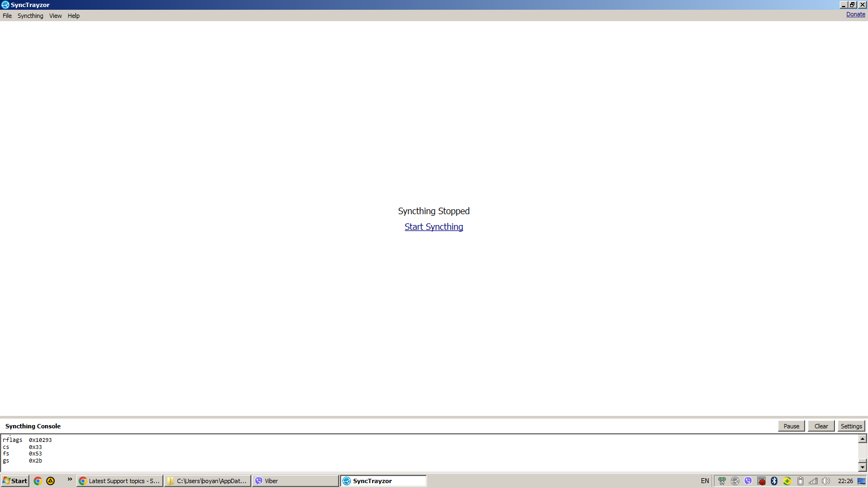Clear the Syncthing console log
868x488 pixels.
(821, 426)
